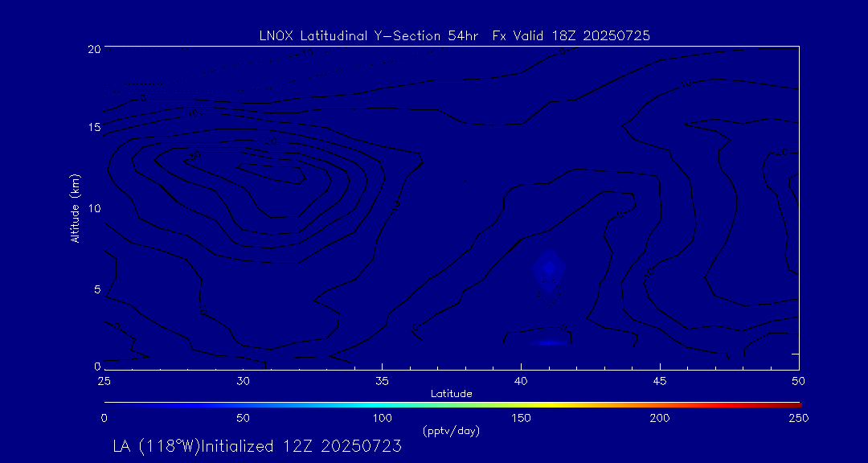Click the red end of the colorbar
Viewport: 868px width, 463px height.
tap(792, 404)
